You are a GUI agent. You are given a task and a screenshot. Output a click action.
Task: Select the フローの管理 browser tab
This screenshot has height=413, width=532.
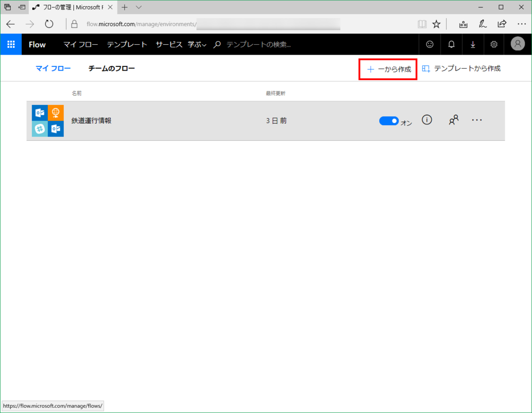point(73,7)
